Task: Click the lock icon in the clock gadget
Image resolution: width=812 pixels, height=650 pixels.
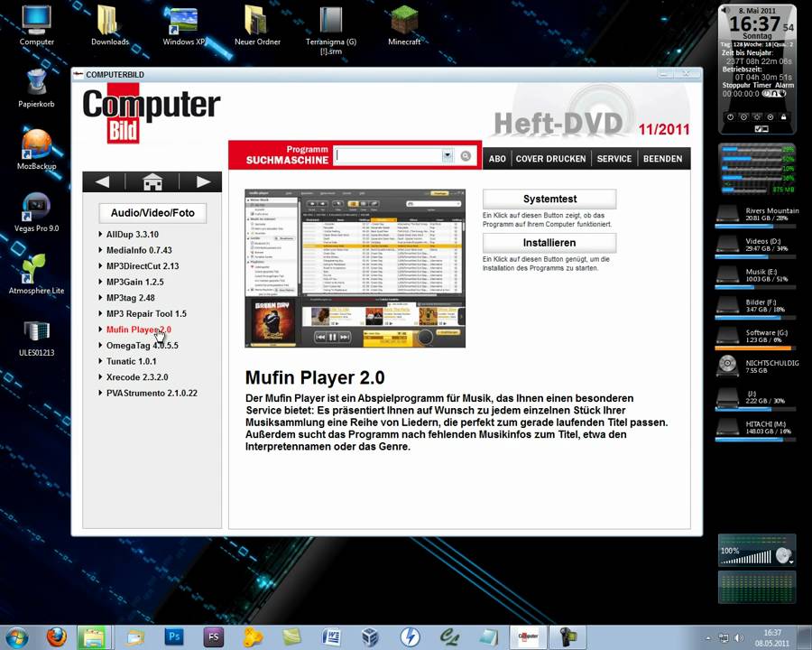Action: (783, 117)
